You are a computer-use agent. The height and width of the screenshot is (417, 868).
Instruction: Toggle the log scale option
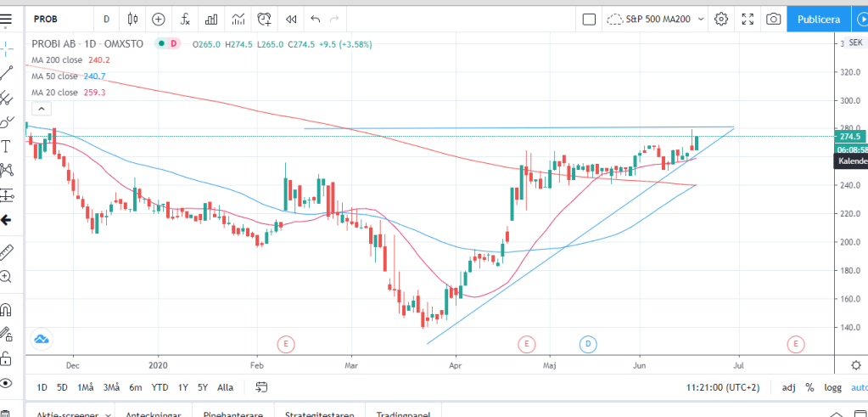pos(835,387)
